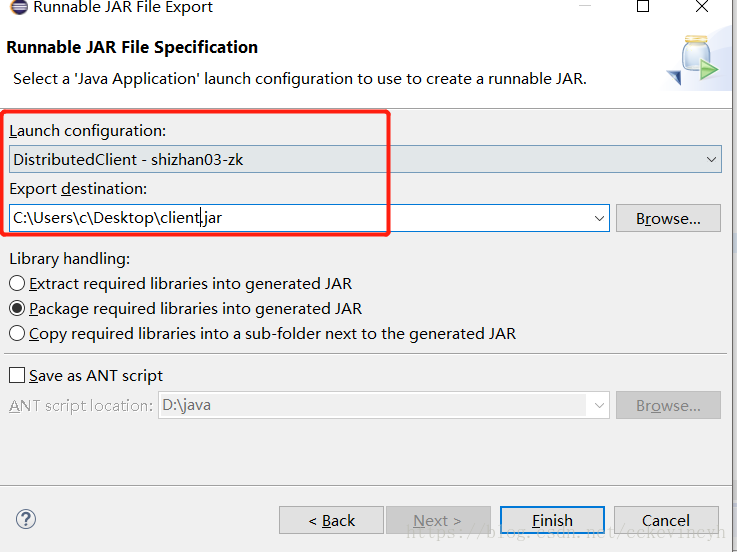Click the runnable JAR jar-with-arrow wizard icon

[693, 61]
